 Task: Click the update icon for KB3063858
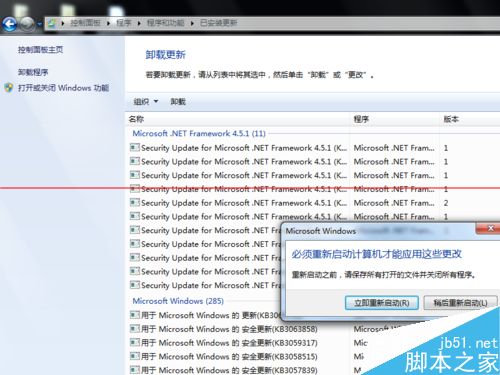135,329
